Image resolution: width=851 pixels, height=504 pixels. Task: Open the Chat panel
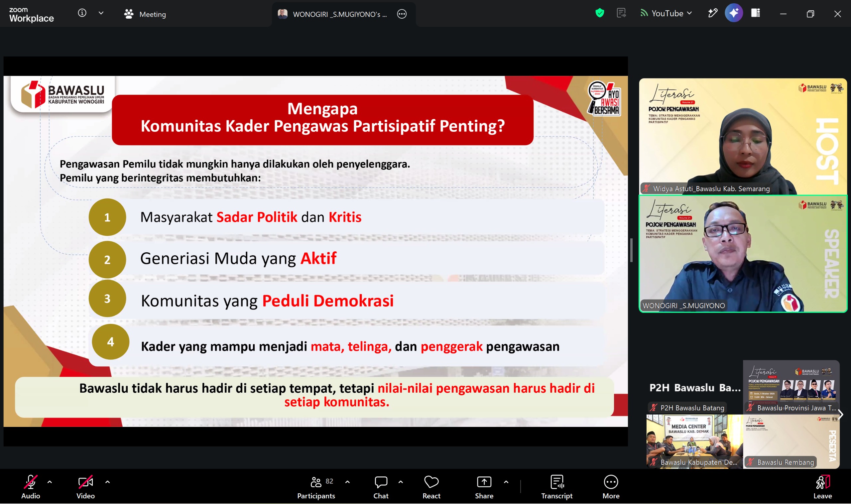(381, 487)
